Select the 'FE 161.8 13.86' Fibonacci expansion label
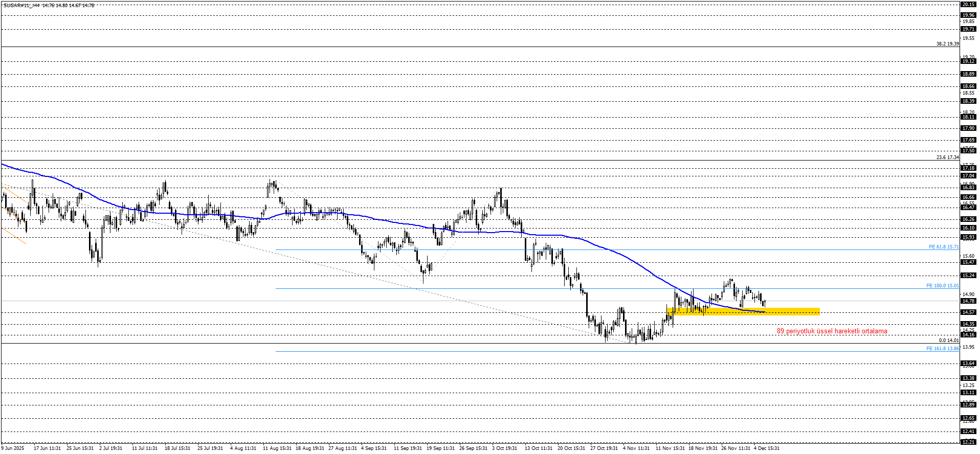This screenshot has width=980, height=454. (942, 349)
